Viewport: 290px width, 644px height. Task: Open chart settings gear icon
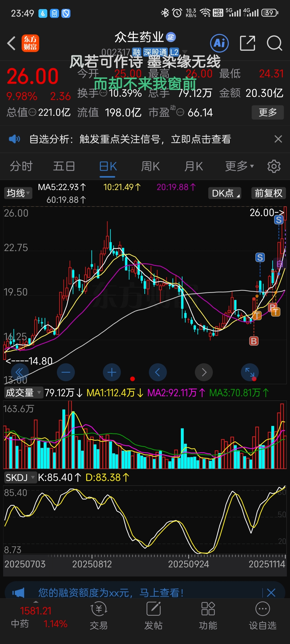click(x=274, y=166)
